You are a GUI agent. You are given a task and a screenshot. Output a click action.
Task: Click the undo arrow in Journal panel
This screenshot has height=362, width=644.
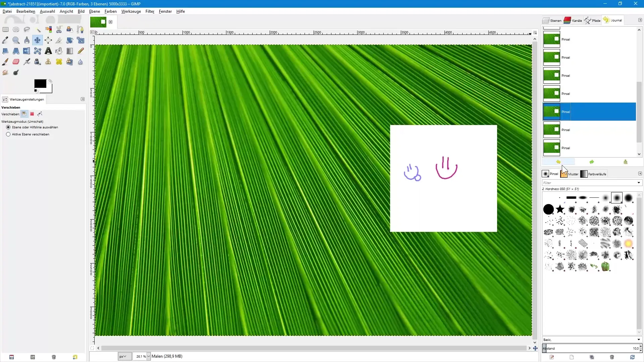pos(558,162)
